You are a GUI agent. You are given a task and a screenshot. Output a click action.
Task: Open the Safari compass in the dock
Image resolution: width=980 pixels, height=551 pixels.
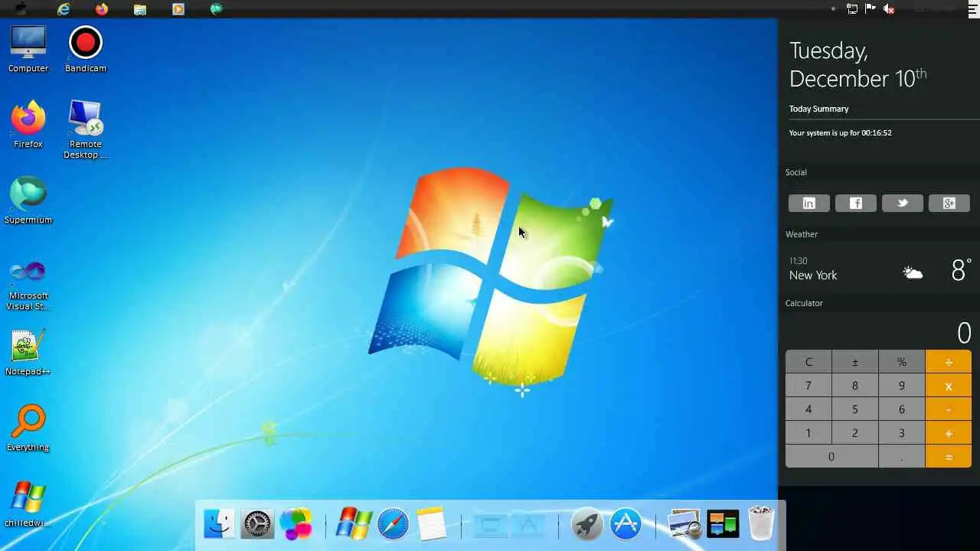[393, 524]
